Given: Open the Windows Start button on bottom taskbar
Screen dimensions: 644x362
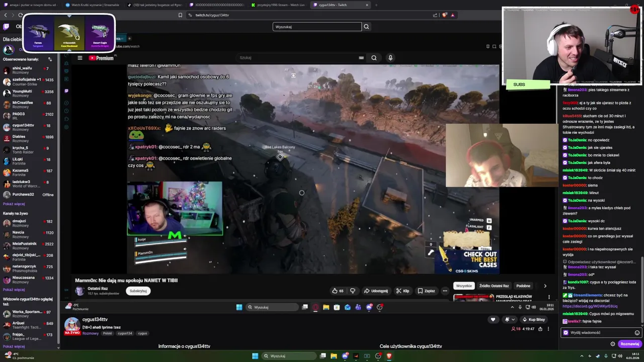Looking at the screenshot, I should click(255, 356).
